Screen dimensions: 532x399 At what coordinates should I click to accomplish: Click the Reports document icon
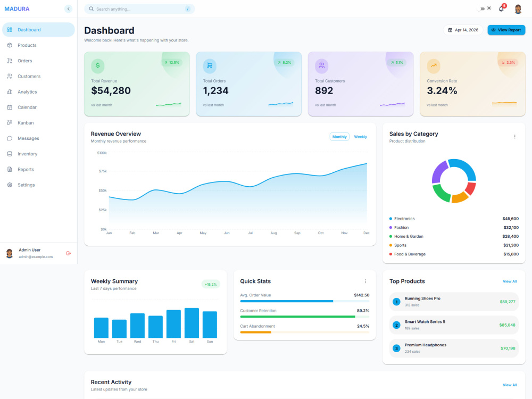(10, 169)
